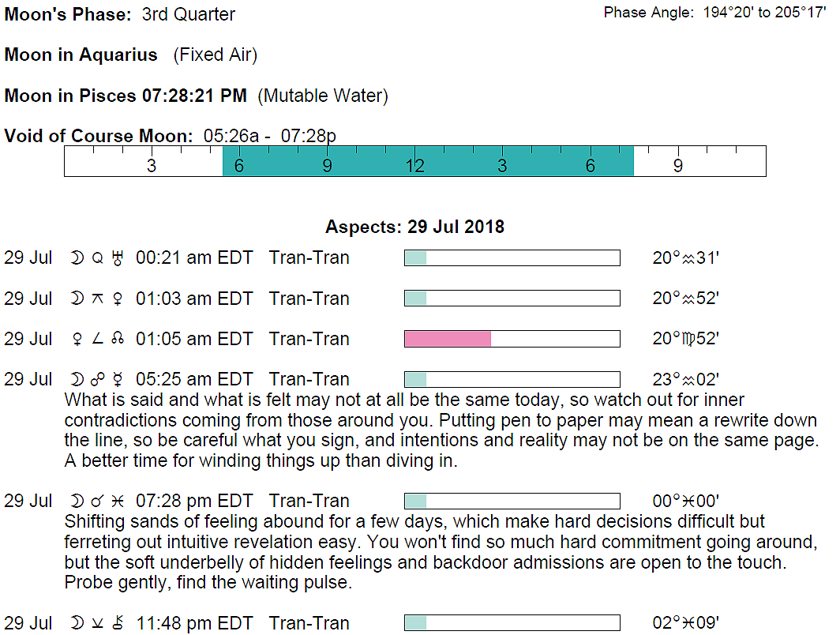The width and height of the screenshot is (840, 635).
Task: Click the Uranus glyph in the 00:21 am row
Action: coord(119,258)
